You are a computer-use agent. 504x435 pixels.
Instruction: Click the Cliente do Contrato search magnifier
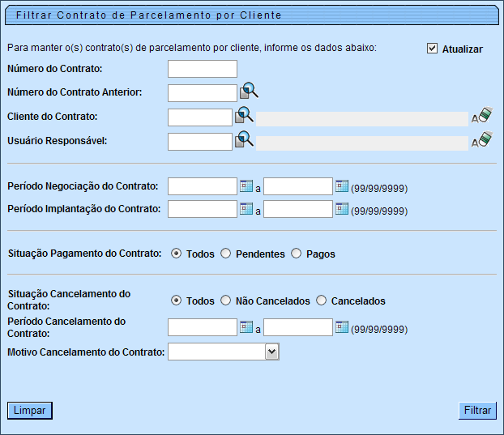point(244,116)
